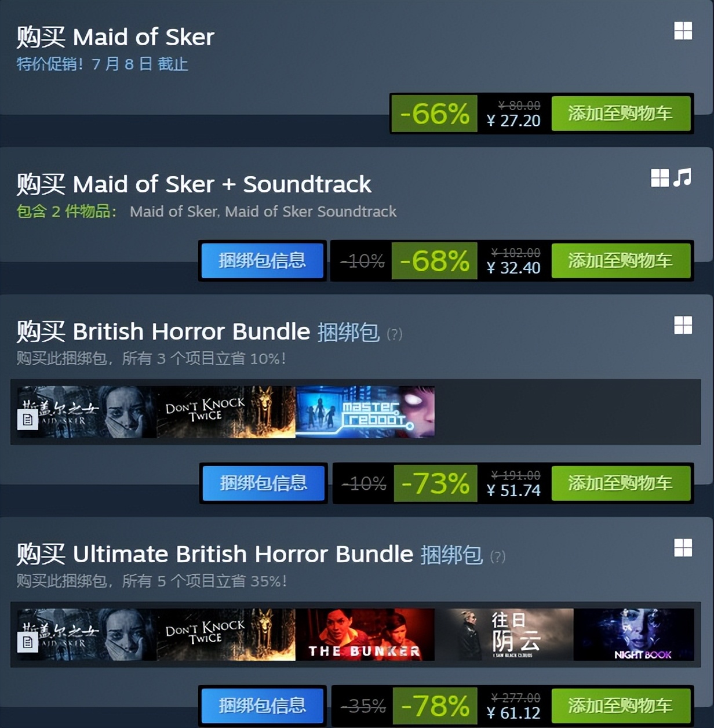Add Maid of Sker + Soundtrack to cart
714x728 pixels.
[621, 261]
